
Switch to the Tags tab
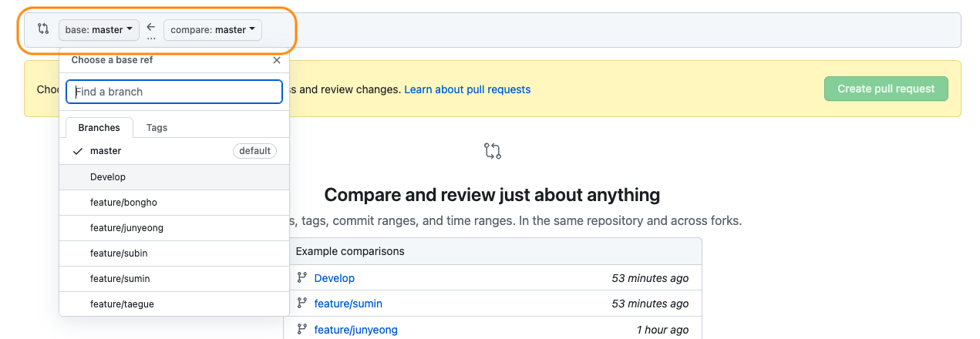tap(157, 128)
